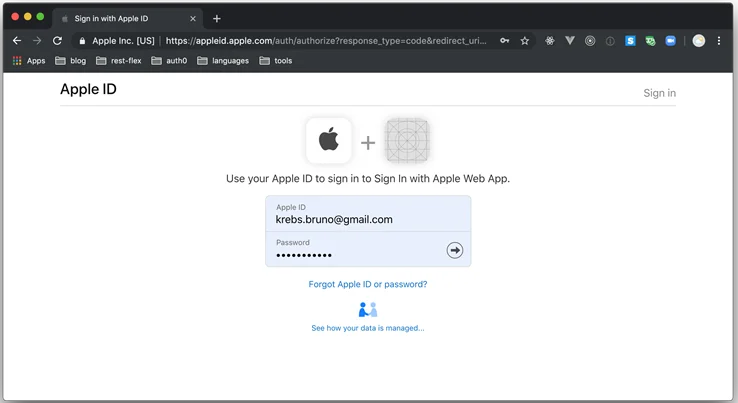
Task: Submit sign-in with the arrow button
Action: 455,250
